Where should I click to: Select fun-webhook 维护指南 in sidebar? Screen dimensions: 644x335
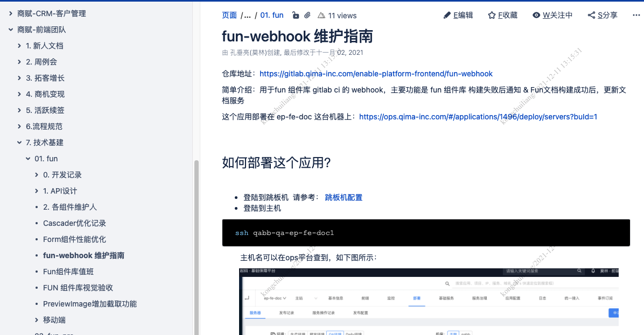(83, 255)
